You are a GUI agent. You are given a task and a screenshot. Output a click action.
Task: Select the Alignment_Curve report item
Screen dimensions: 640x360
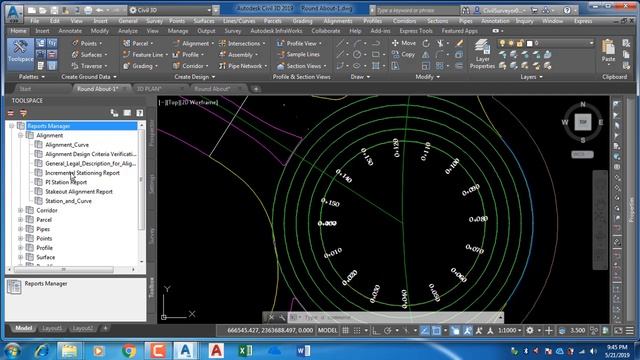[x=67, y=144]
